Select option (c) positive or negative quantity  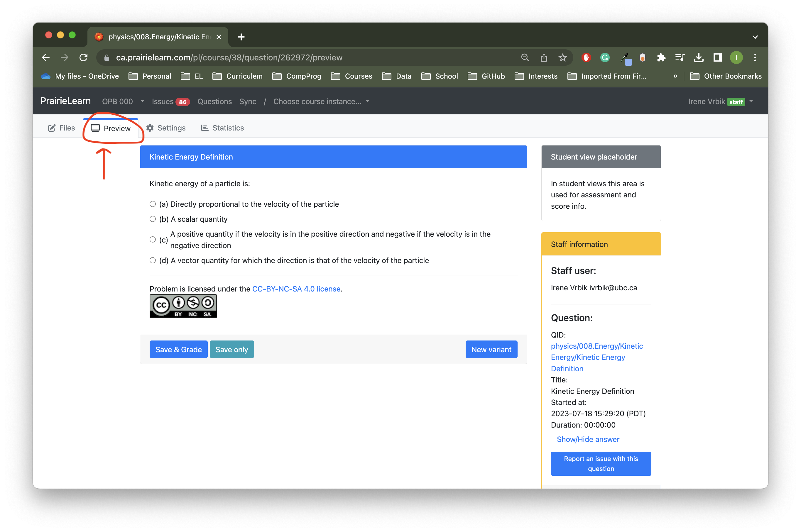click(153, 240)
